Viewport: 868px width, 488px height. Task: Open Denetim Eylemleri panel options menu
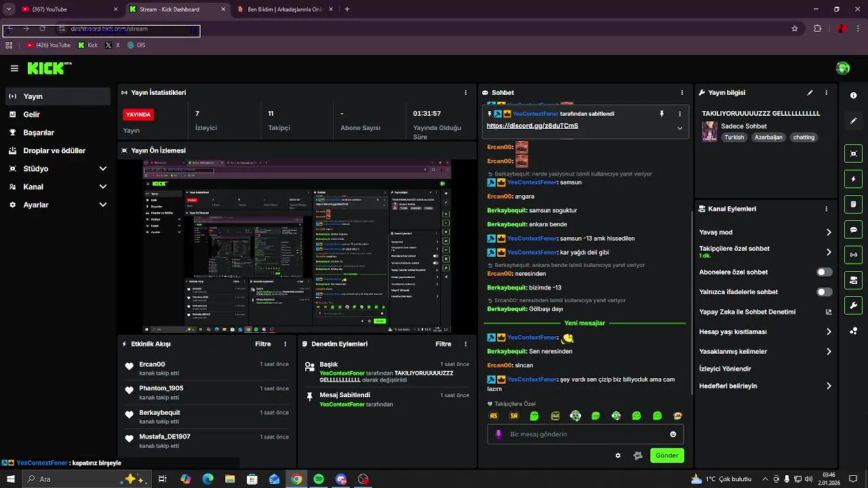point(465,344)
